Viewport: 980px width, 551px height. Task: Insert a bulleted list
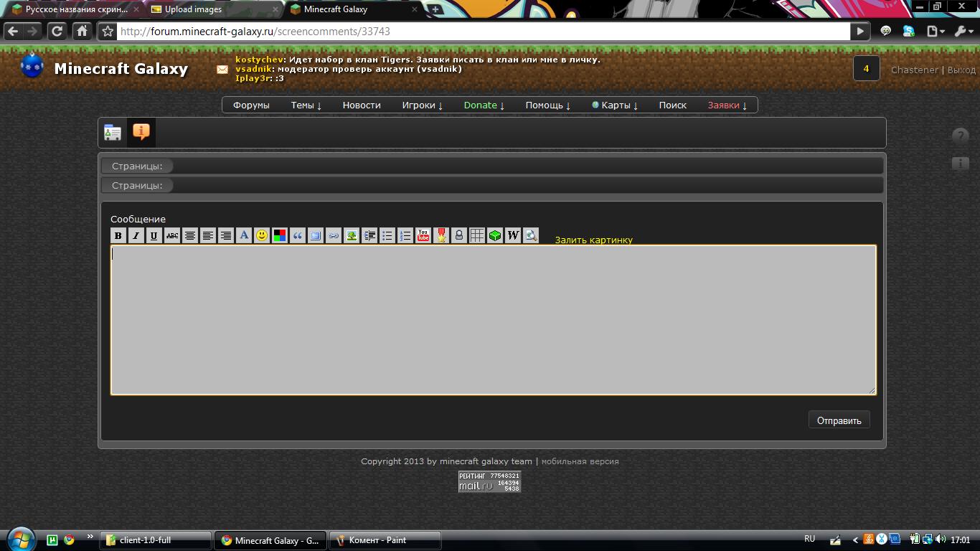[387, 235]
